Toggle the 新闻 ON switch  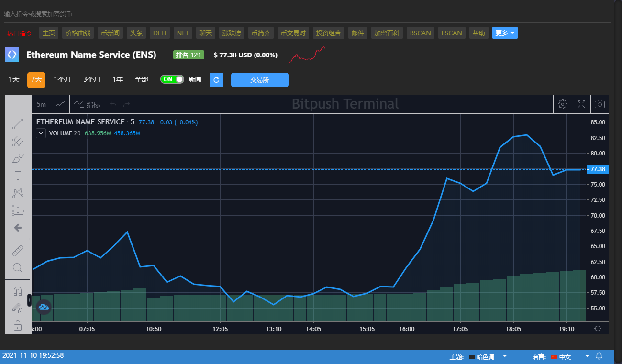click(x=172, y=79)
